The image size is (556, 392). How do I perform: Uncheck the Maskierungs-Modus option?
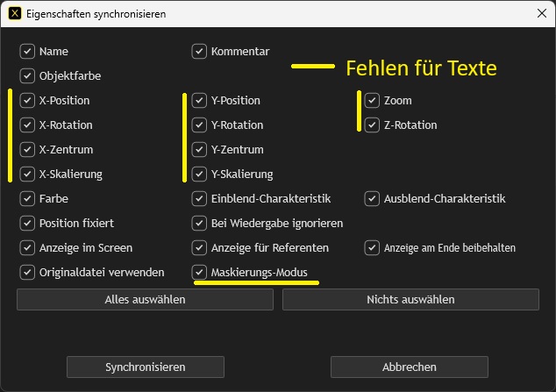[x=199, y=272]
